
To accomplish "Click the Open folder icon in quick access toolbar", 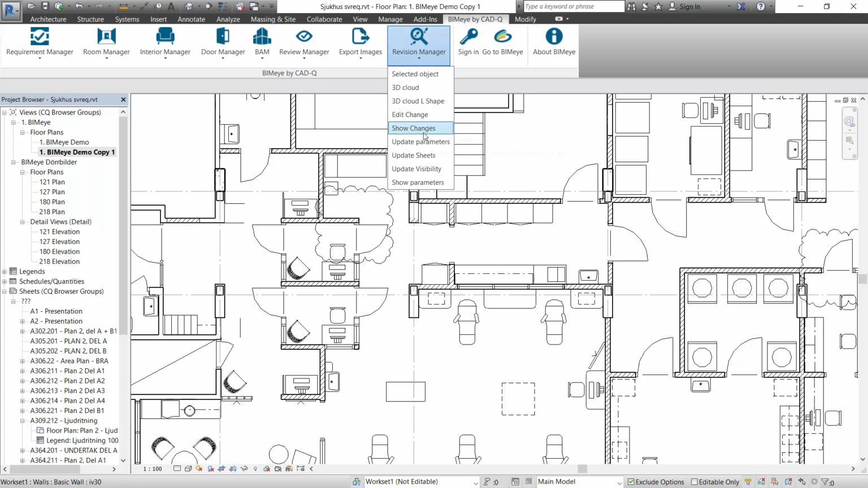I will (x=31, y=6).
